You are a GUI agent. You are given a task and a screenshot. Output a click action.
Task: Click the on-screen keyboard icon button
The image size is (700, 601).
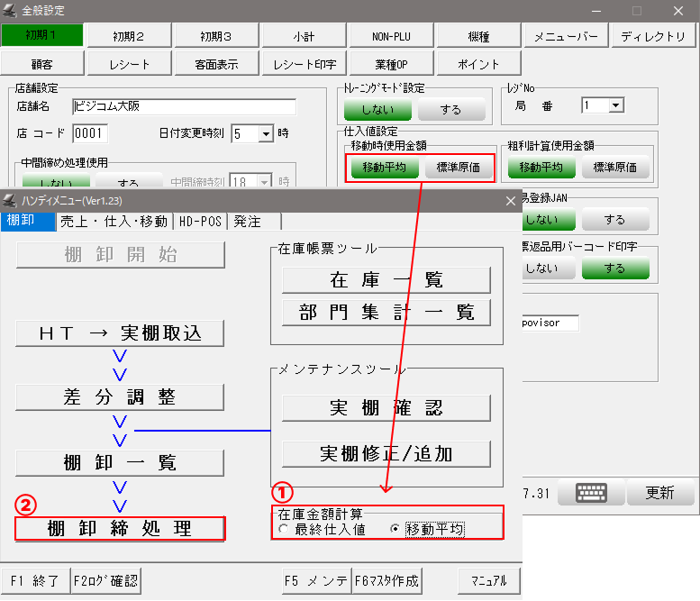click(592, 492)
